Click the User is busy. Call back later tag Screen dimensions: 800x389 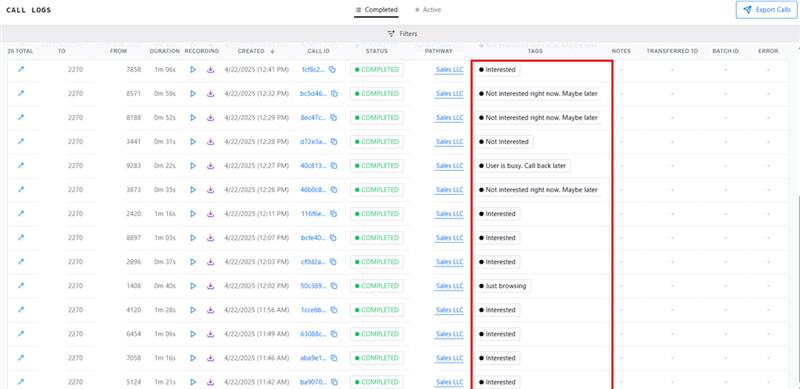coord(522,165)
